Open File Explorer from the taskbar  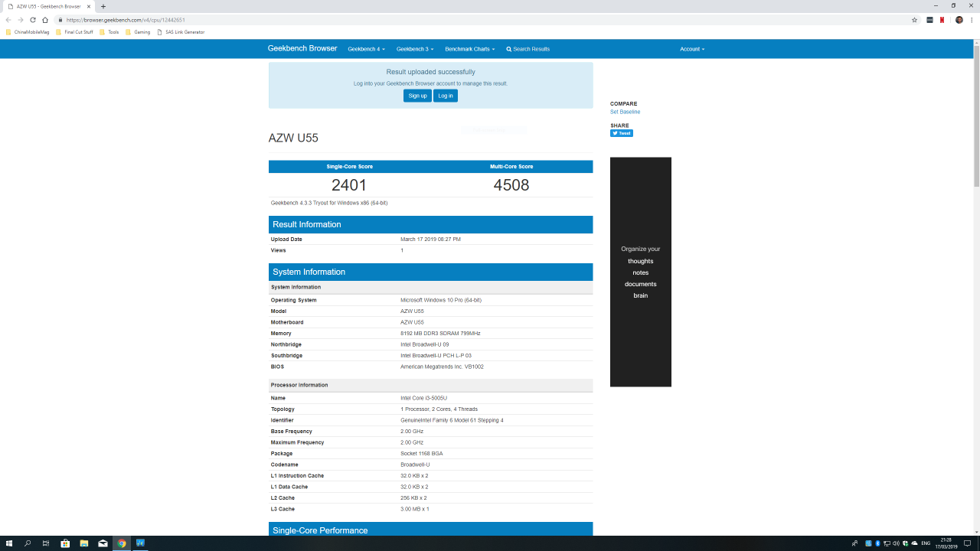pyautogui.click(x=84, y=543)
